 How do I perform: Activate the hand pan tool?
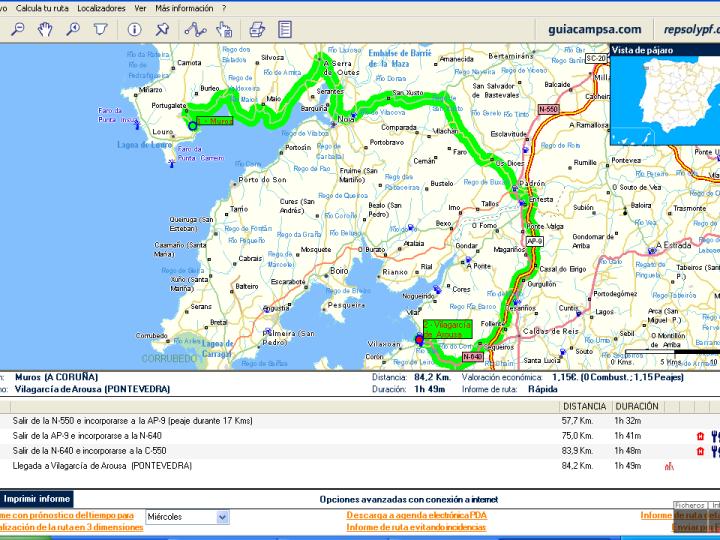[44, 29]
